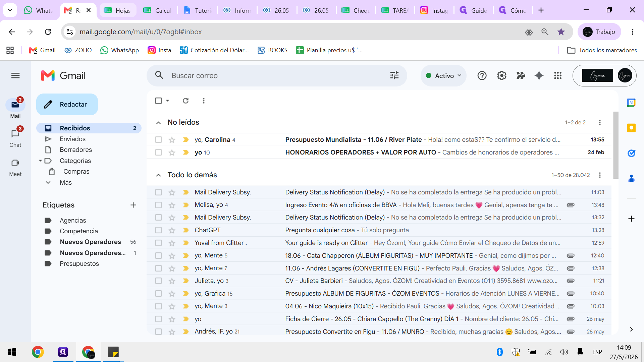Open the Activo status dropdown

click(443, 76)
